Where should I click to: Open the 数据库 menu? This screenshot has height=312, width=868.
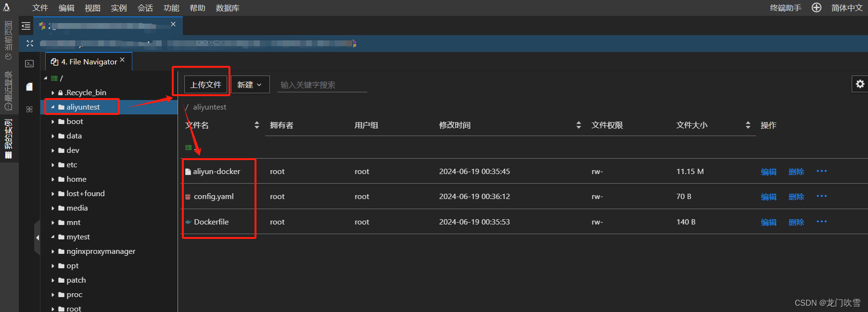click(x=228, y=8)
